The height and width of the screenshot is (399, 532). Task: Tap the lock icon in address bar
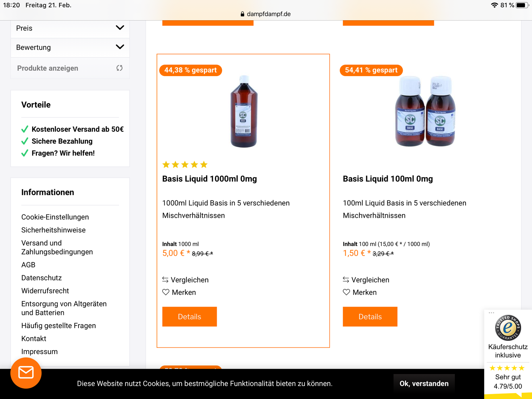[x=242, y=14]
